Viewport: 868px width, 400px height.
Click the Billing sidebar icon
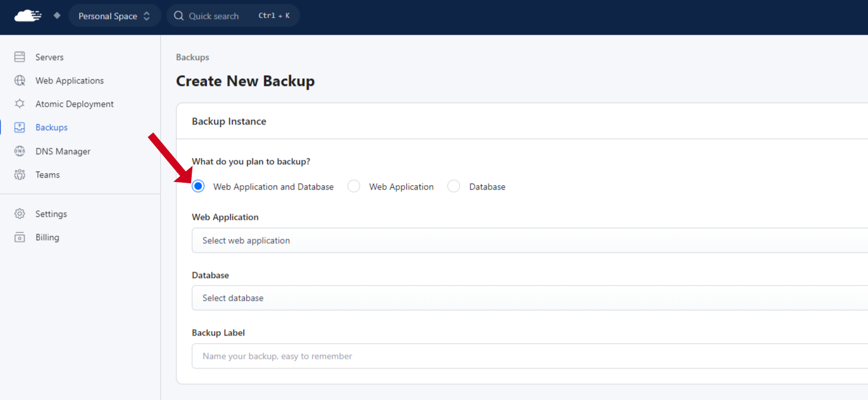click(20, 237)
